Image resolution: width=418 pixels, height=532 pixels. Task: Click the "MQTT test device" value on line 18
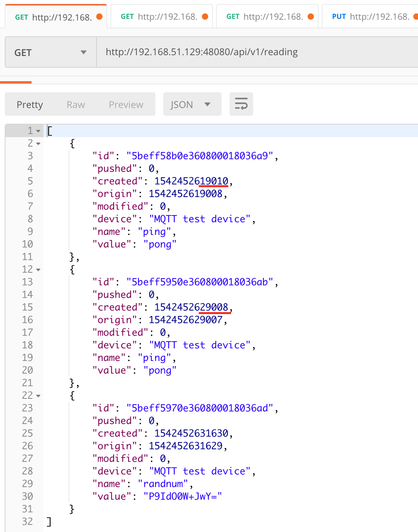click(x=200, y=345)
